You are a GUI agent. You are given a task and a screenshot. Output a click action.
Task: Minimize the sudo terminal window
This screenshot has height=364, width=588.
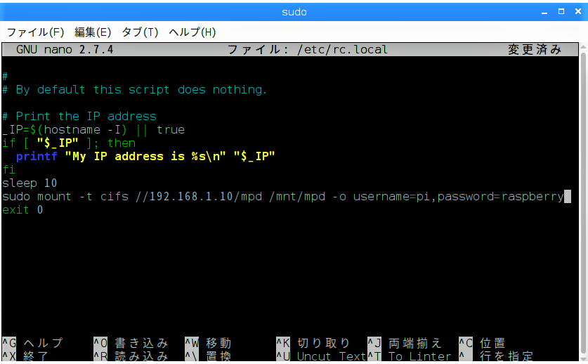point(544,12)
